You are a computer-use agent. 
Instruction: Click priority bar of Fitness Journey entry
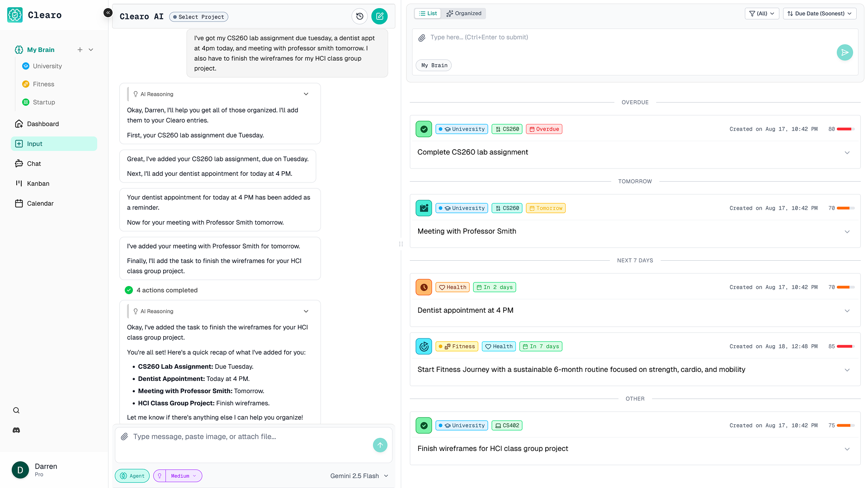pos(844,347)
